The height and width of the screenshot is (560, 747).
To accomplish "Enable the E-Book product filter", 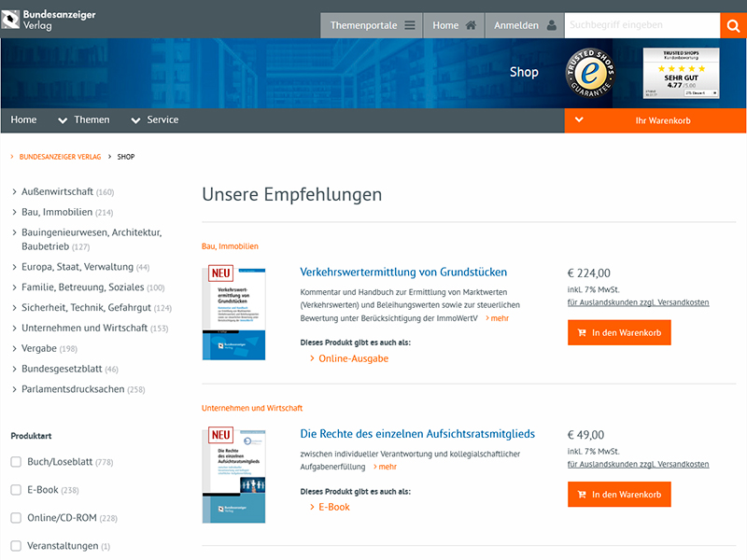I will tap(16, 490).
